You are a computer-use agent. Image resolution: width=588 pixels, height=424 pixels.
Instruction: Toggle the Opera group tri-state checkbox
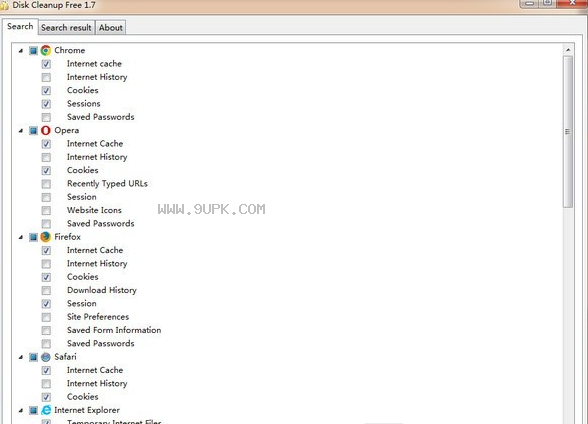coord(33,130)
